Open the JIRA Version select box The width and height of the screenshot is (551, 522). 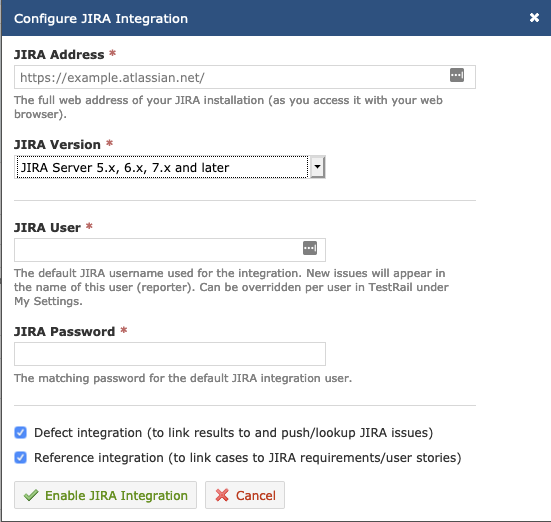170,167
